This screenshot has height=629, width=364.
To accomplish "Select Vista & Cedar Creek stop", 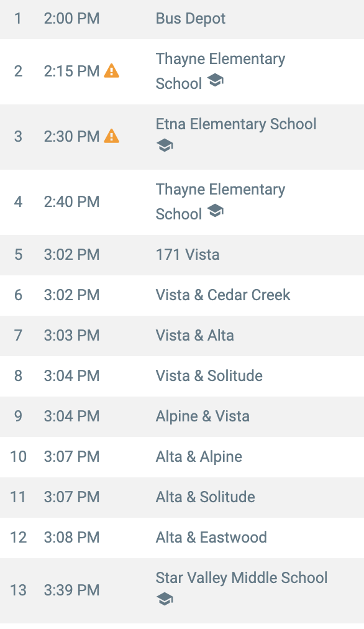I will click(x=182, y=295).
